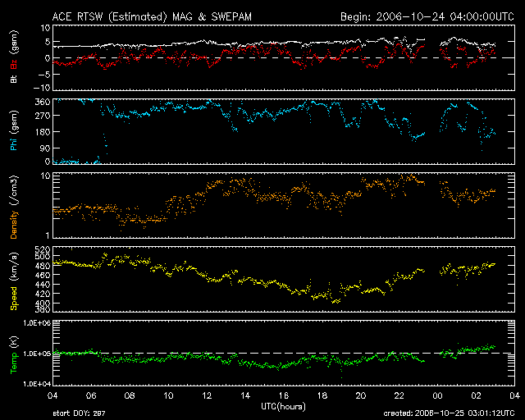525x420 pixels.
Task: Click the '22' hour label on time axis
Action: click(399, 396)
